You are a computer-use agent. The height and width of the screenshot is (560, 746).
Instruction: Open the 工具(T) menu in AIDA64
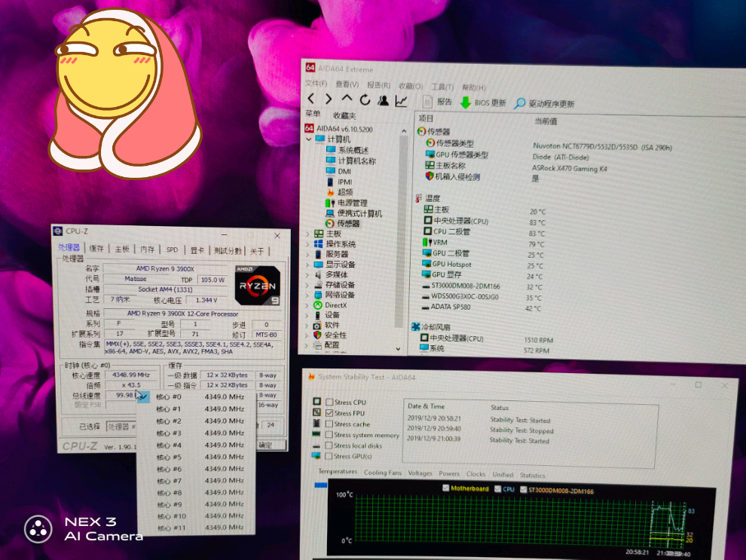(442, 87)
